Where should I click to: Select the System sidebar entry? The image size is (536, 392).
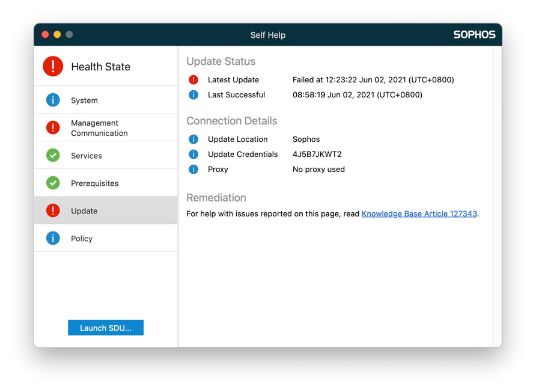pos(96,100)
